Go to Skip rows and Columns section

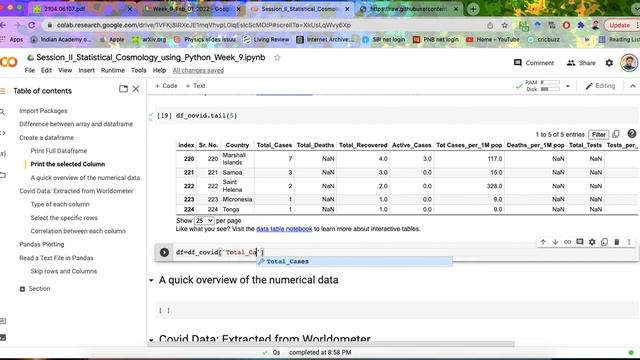tap(64, 271)
